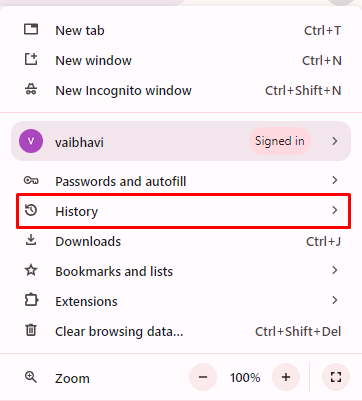Click the Zoom magnifier icon
The height and width of the screenshot is (401, 362).
click(x=31, y=377)
